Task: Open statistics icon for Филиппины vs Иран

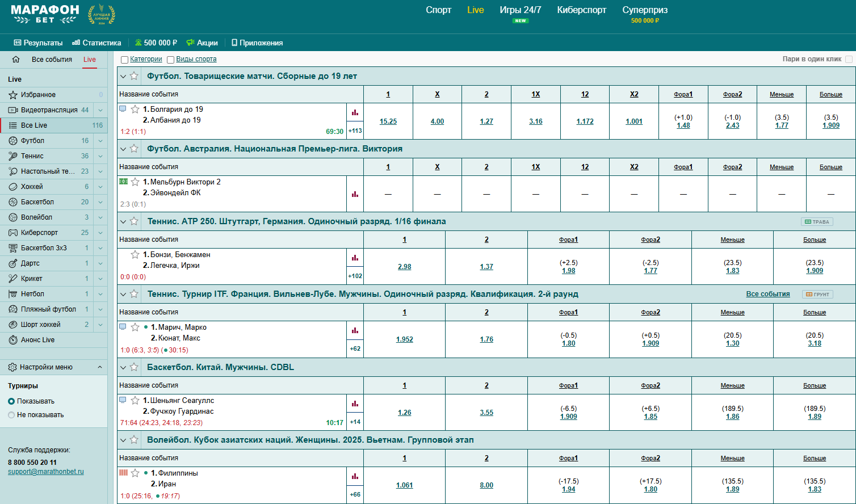Action: tap(355, 476)
